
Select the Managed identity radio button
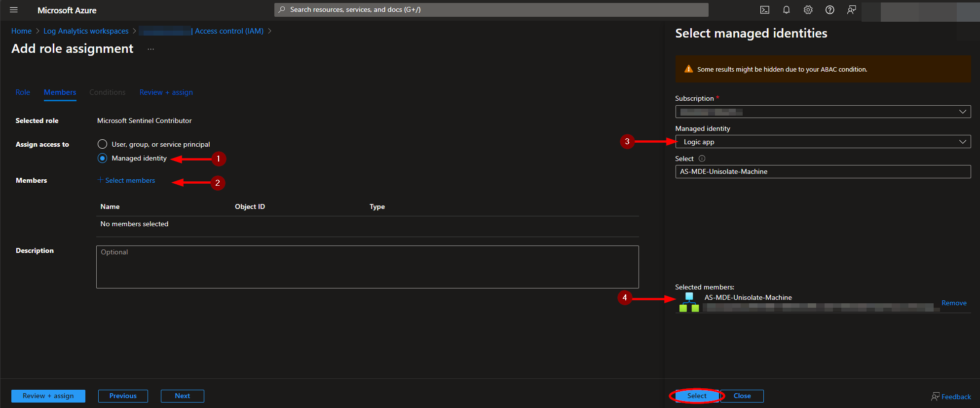coord(102,158)
